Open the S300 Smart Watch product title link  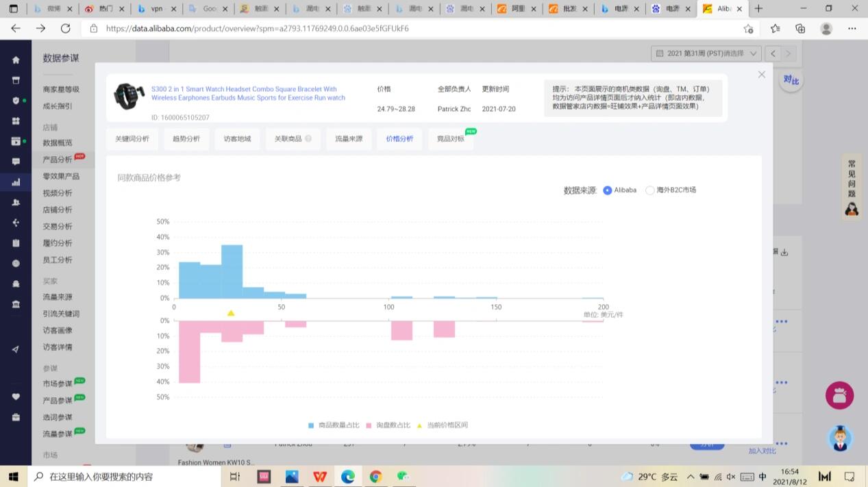click(x=248, y=93)
